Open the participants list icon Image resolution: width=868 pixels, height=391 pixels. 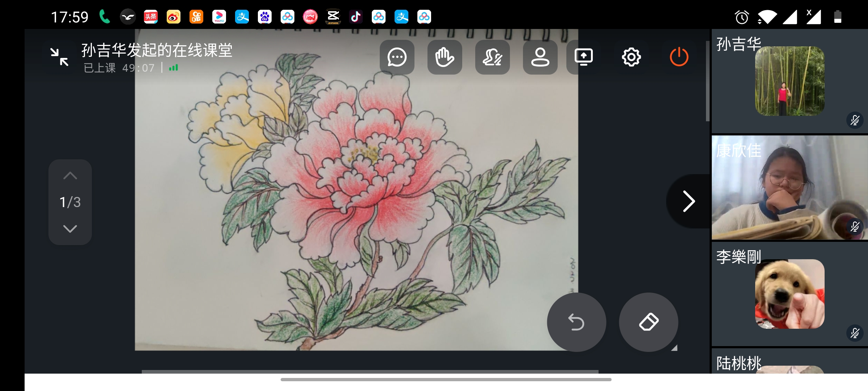[x=540, y=57]
